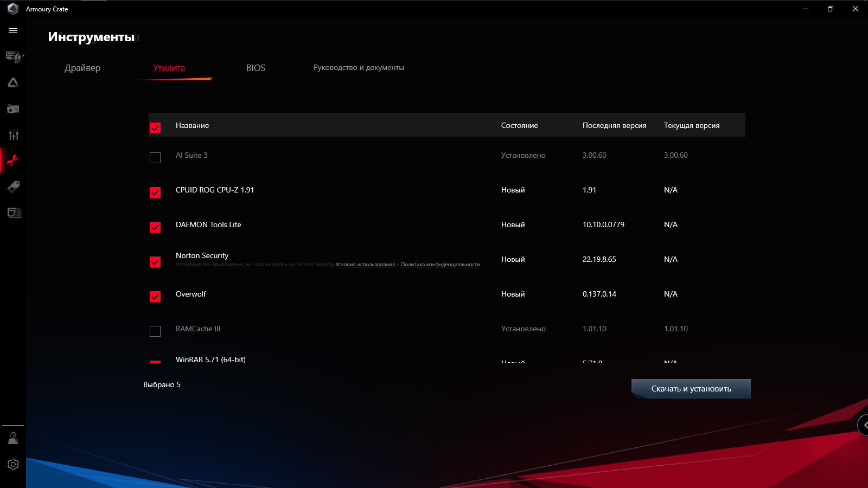Uncheck the DAEMON Tools Lite checkbox
Image resolution: width=868 pixels, height=488 pixels.
pos(155,227)
